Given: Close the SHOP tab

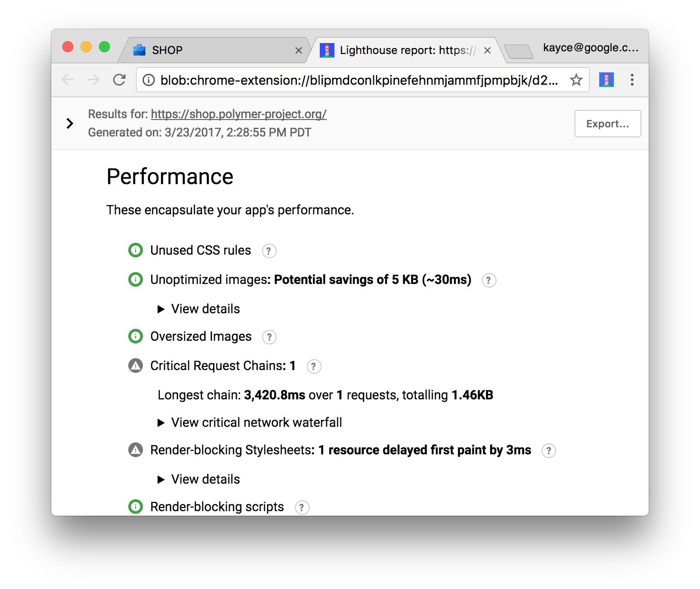Looking at the screenshot, I should (299, 50).
